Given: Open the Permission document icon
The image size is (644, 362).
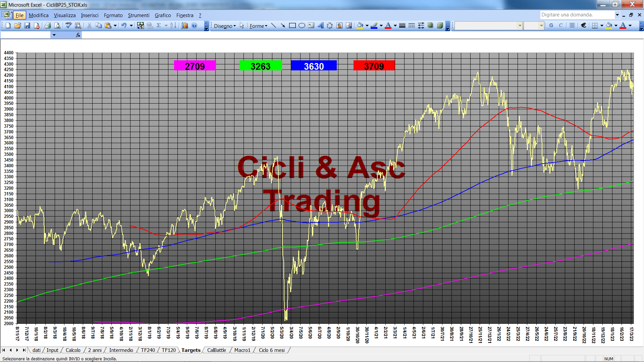Looking at the screenshot, I should tap(37, 25).
